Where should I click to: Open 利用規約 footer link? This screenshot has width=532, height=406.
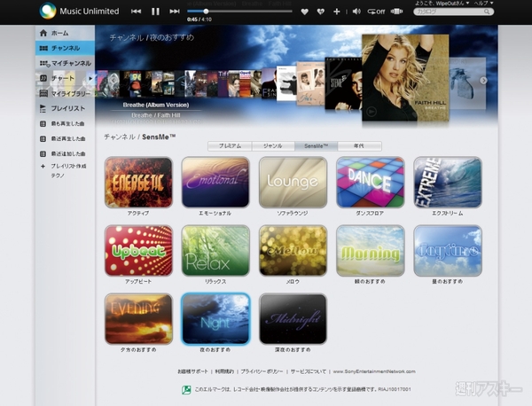click(224, 371)
